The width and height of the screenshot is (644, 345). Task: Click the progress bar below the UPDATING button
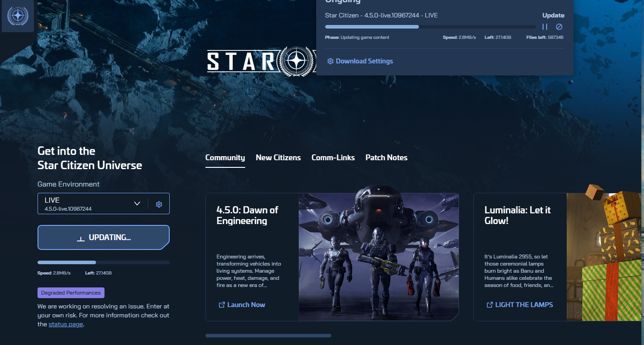pyautogui.click(x=104, y=262)
